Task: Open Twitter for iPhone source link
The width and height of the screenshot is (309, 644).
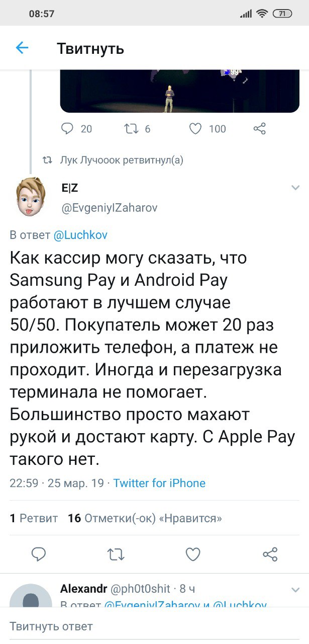Action: (x=159, y=483)
